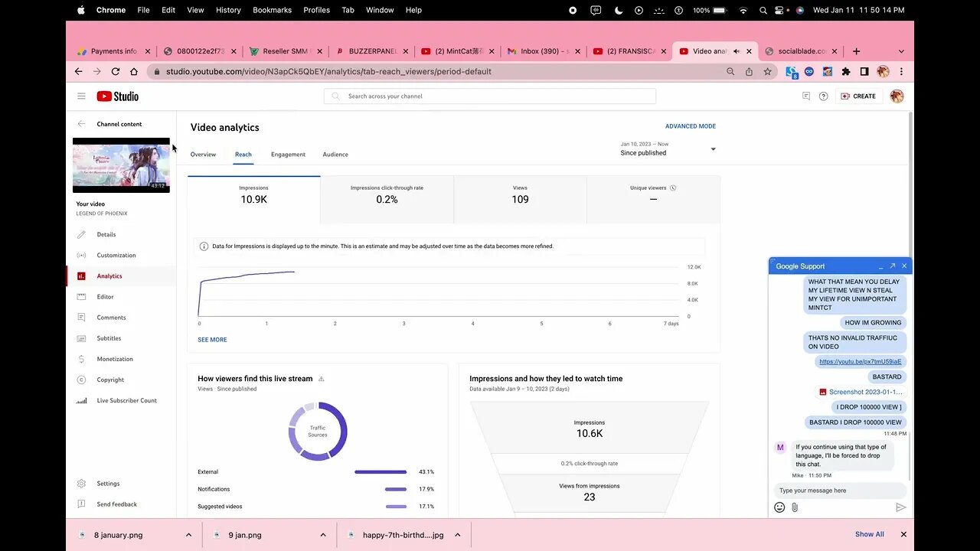
Task: Open the Profiles menu in menu bar
Action: click(316, 10)
